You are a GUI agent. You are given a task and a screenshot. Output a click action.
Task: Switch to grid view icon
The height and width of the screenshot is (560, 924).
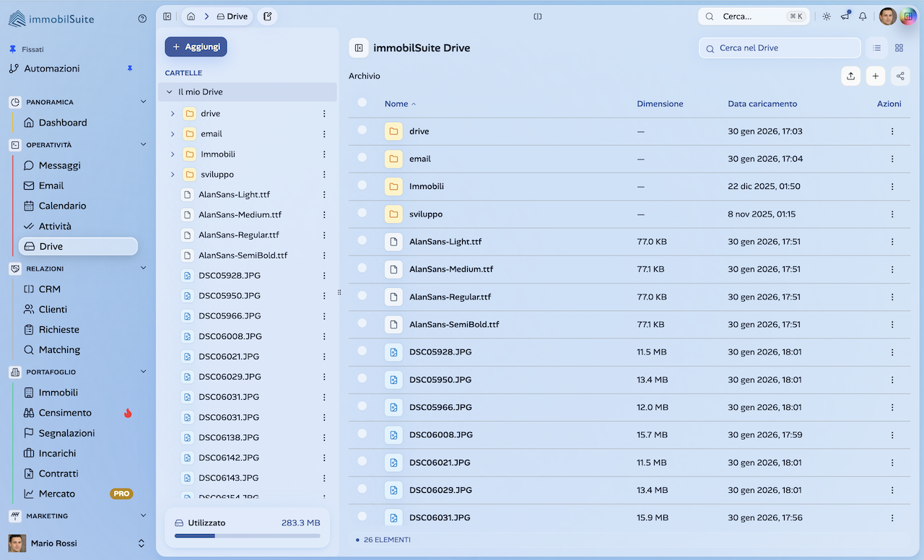pyautogui.click(x=899, y=48)
